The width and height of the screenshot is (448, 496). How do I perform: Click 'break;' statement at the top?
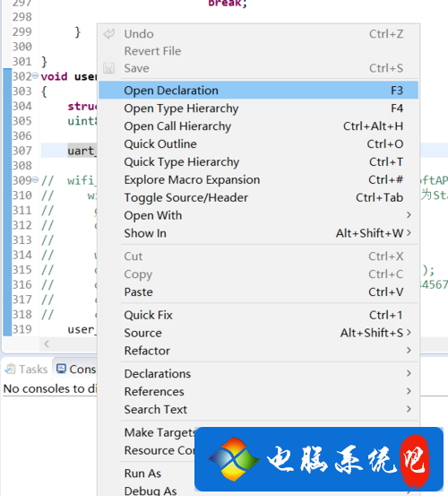click(228, 4)
